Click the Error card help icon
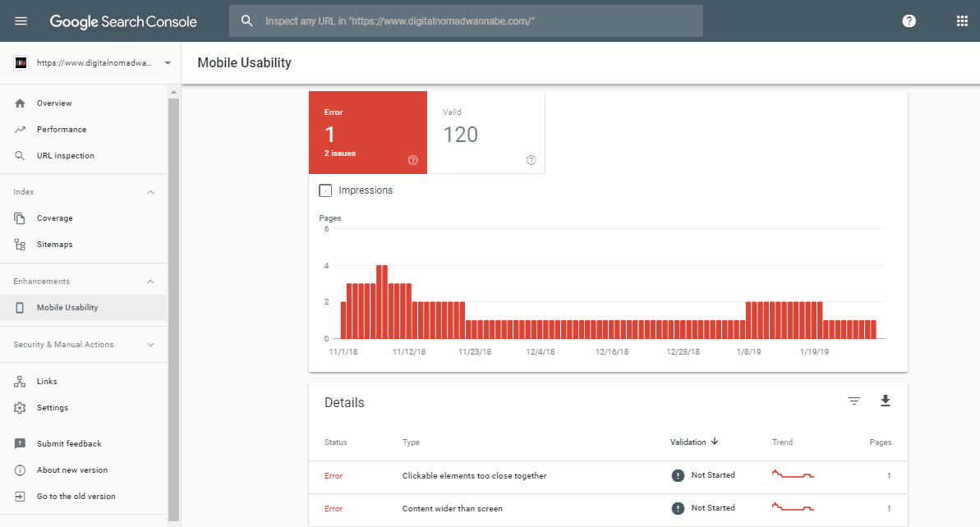Screen dimensions: 980x527 [412, 160]
